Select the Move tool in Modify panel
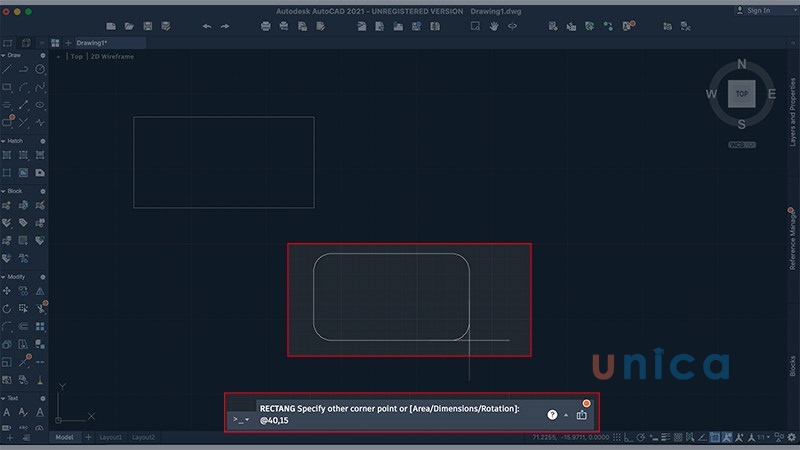This screenshot has width=800, height=450. pyautogui.click(x=7, y=291)
